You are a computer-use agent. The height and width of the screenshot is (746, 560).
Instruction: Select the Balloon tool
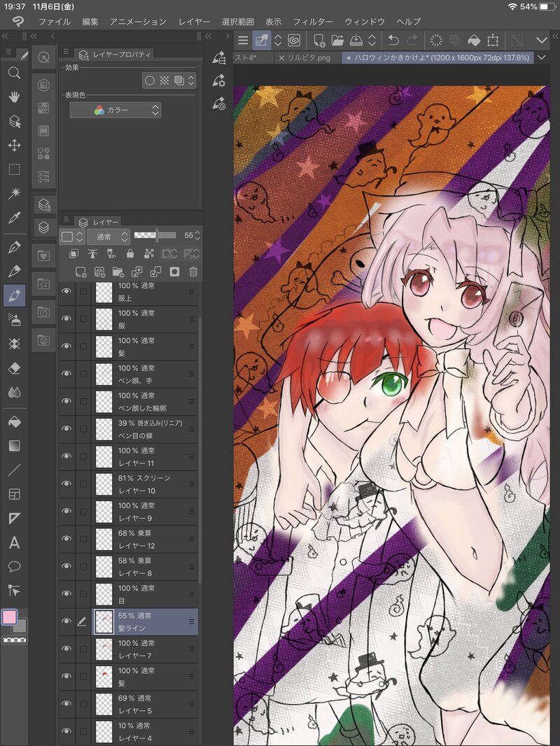(14, 567)
